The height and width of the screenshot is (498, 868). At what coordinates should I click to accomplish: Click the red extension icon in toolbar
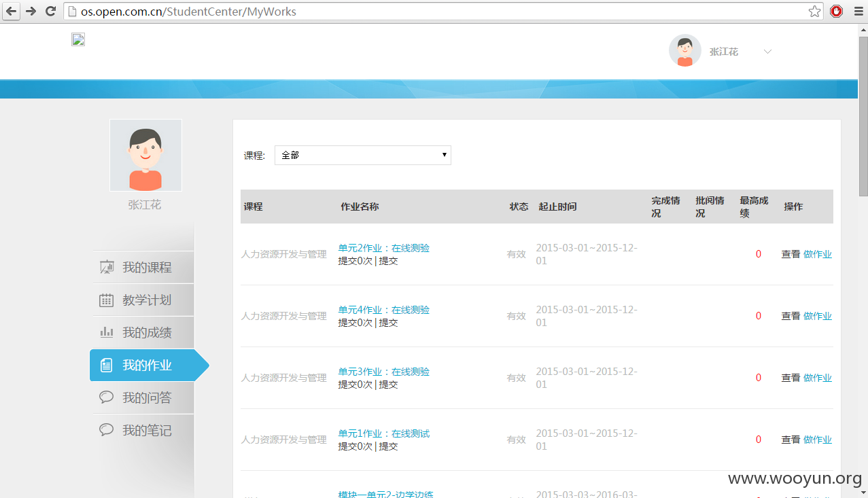coord(837,12)
